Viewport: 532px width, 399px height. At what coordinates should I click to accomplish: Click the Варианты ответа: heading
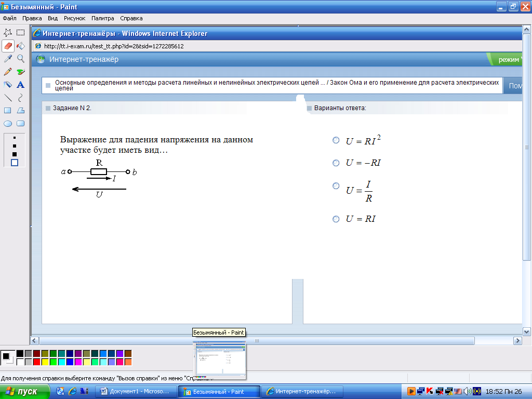click(340, 108)
